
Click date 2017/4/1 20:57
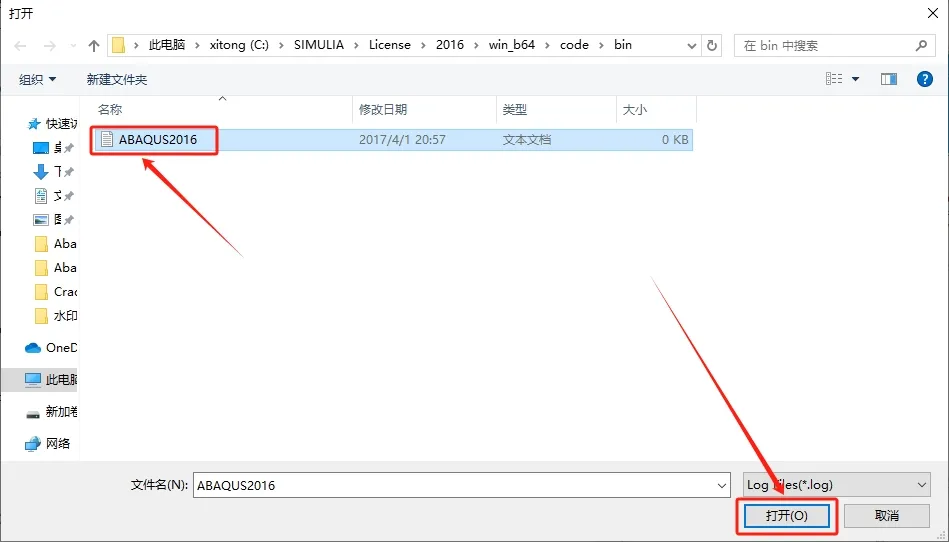[x=402, y=140]
